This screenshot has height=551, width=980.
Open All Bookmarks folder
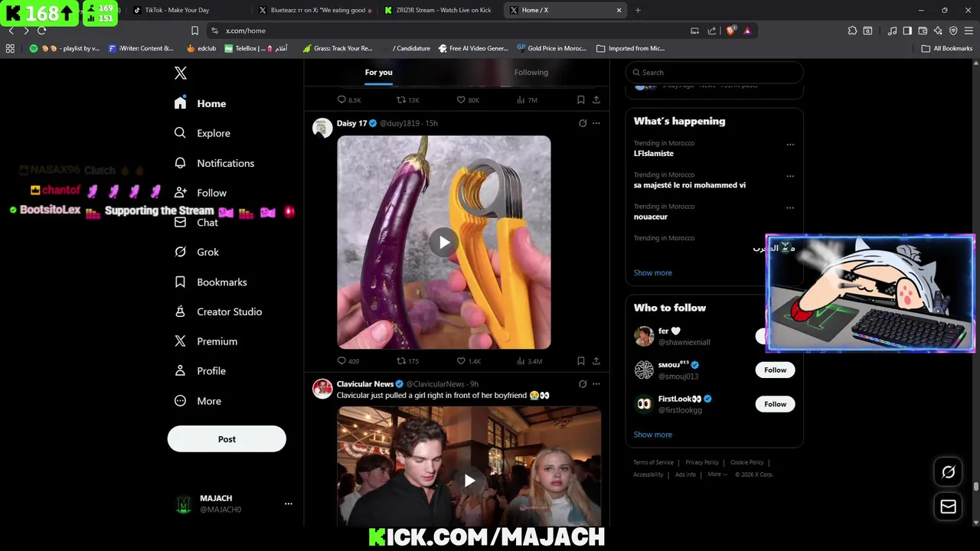point(947,48)
